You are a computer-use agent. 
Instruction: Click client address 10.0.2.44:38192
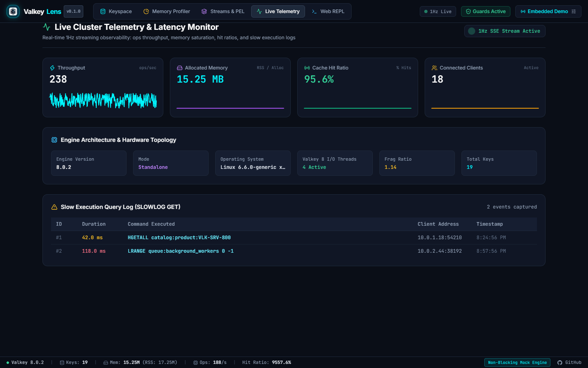440,251
